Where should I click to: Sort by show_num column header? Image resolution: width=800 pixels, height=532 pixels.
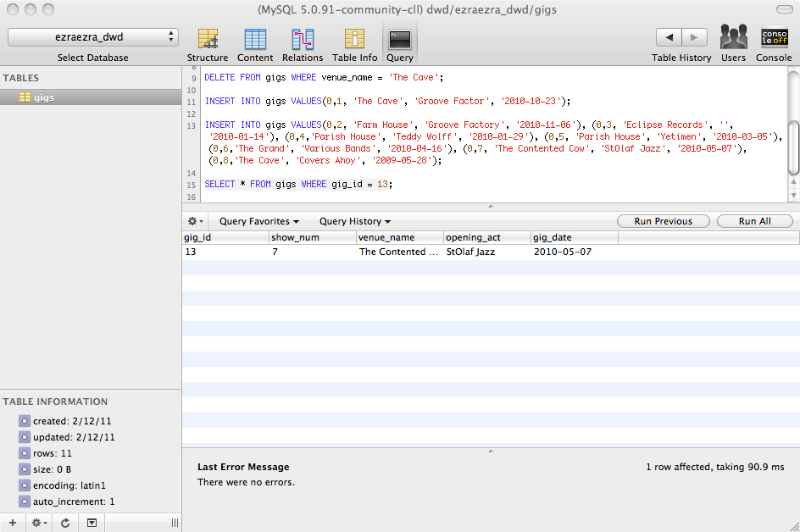(312, 237)
